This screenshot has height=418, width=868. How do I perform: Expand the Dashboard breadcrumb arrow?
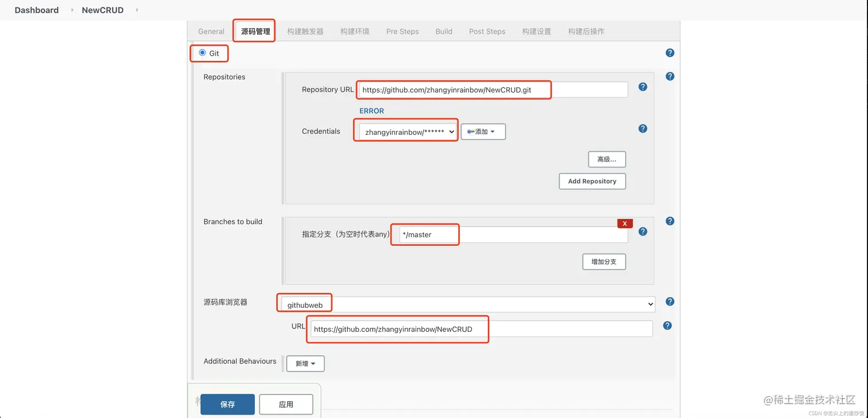tap(72, 10)
